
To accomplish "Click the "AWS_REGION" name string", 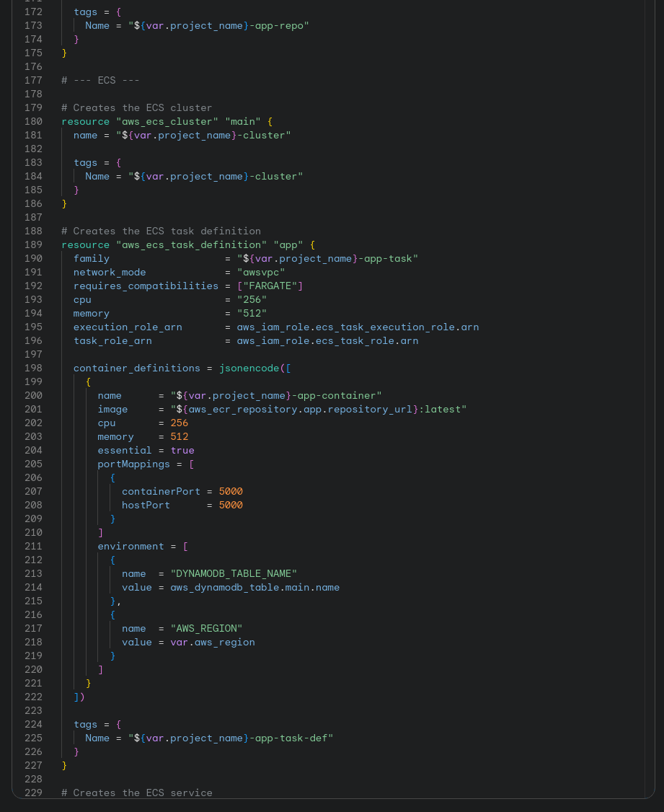I will pyautogui.click(x=206, y=628).
